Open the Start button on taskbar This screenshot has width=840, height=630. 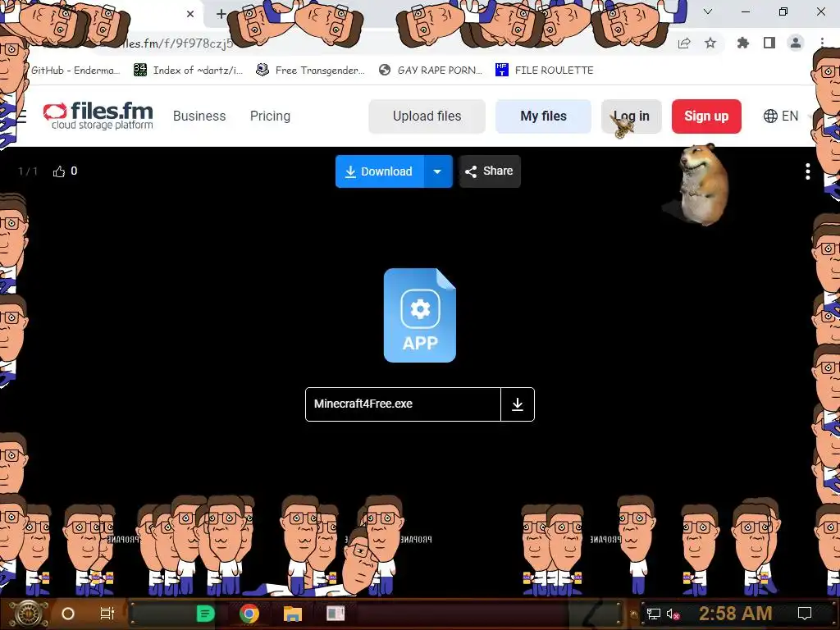pos(28,614)
